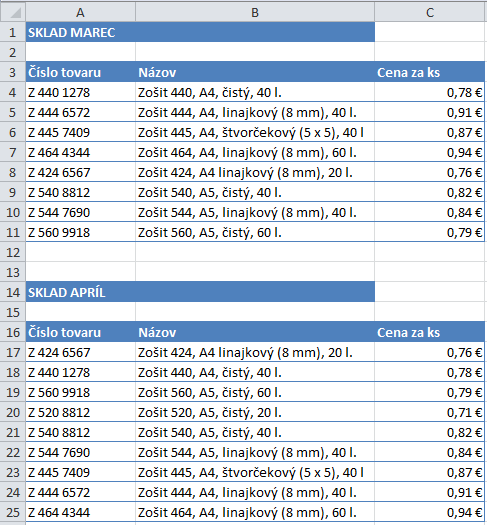Select the row 1 header
Viewport: 487px width, 525px height.
(x=13, y=32)
